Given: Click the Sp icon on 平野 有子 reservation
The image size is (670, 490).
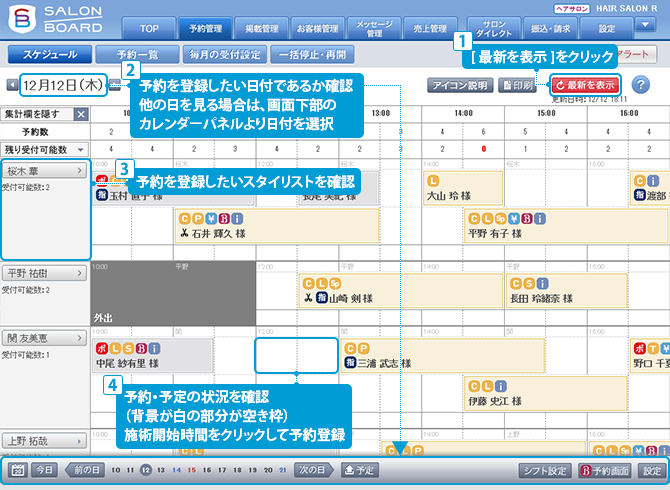Looking at the screenshot, I should pos(500,219).
